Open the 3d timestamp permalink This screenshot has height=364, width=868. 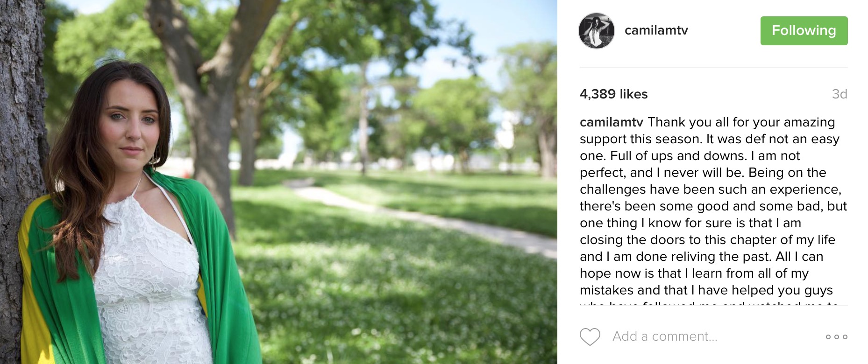(x=840, y=94)
